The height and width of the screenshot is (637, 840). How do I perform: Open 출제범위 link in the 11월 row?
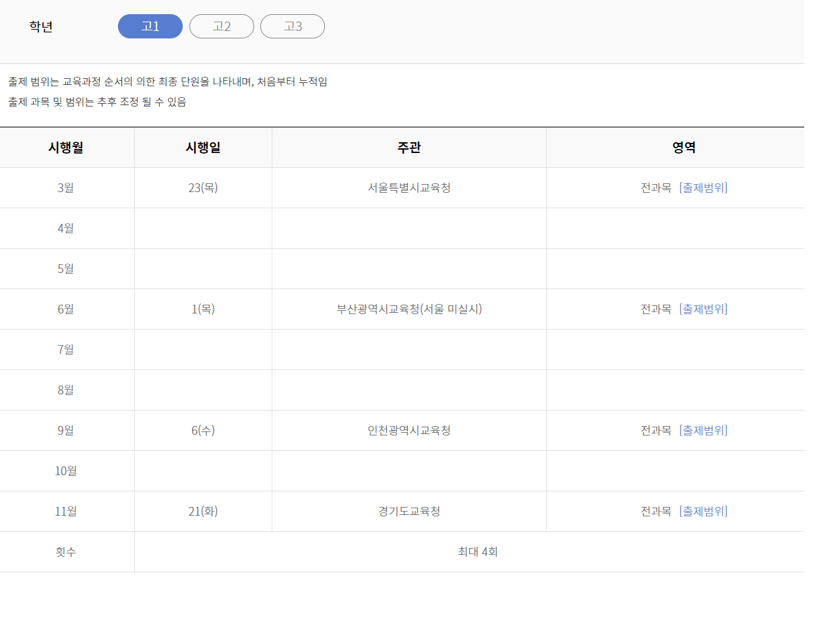(704, 512)
